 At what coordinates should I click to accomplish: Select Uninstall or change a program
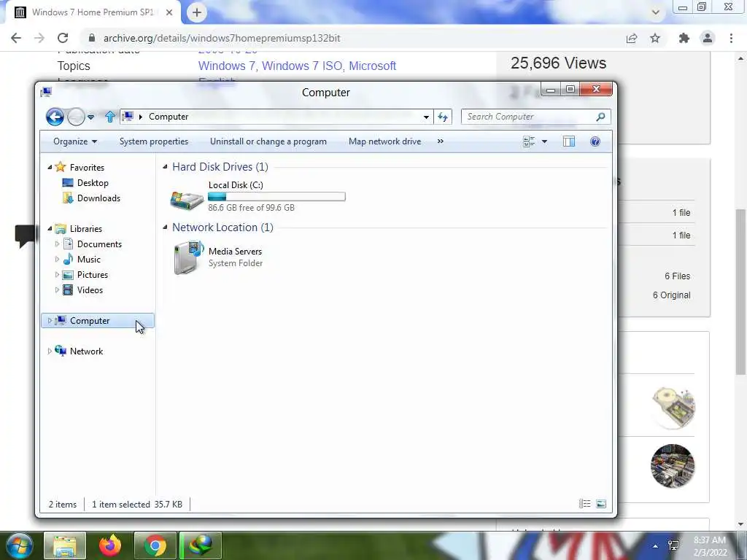click(x=268, y=141)
